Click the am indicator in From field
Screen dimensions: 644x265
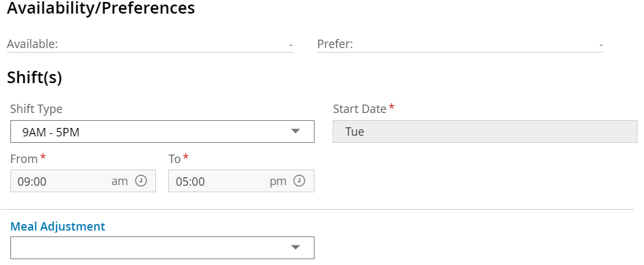[120, 181]
